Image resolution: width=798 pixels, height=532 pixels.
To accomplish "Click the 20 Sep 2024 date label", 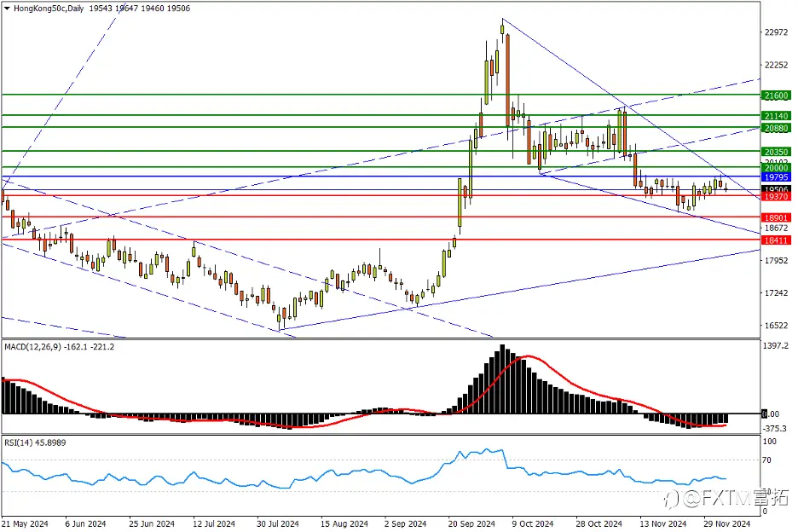I will [471, 523].
